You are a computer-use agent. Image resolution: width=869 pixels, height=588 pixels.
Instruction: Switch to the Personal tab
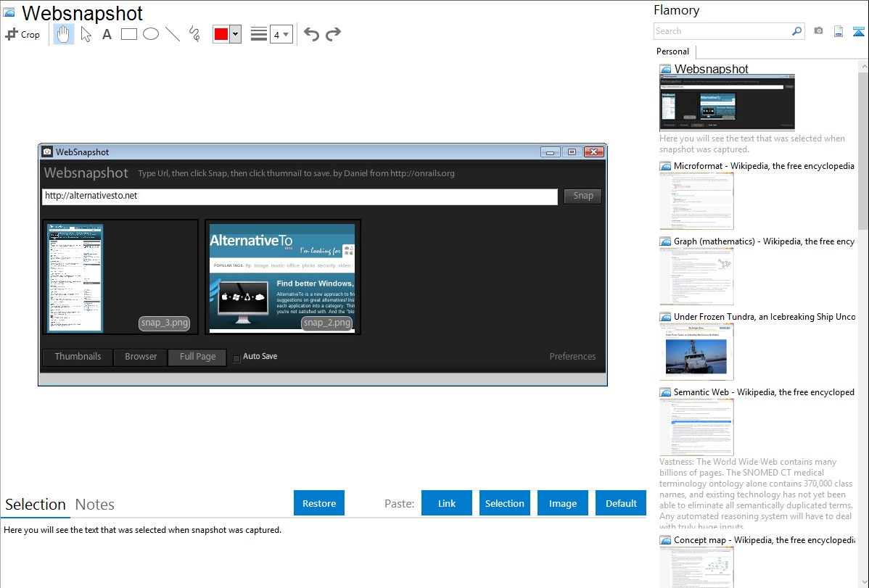673,51
